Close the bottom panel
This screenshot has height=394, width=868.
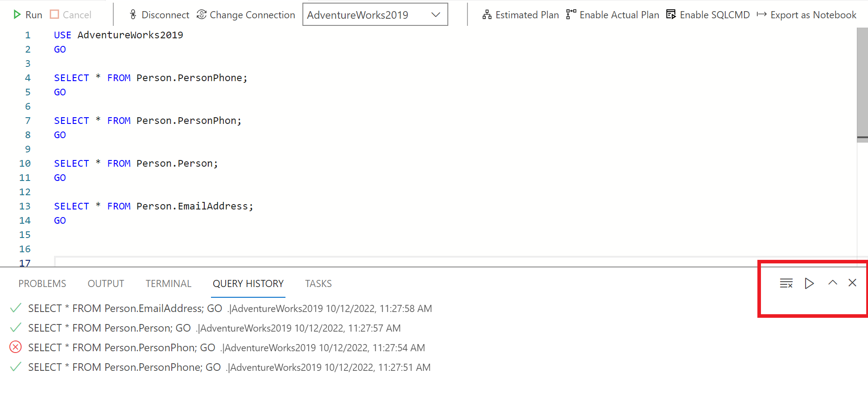click(852, 283)
